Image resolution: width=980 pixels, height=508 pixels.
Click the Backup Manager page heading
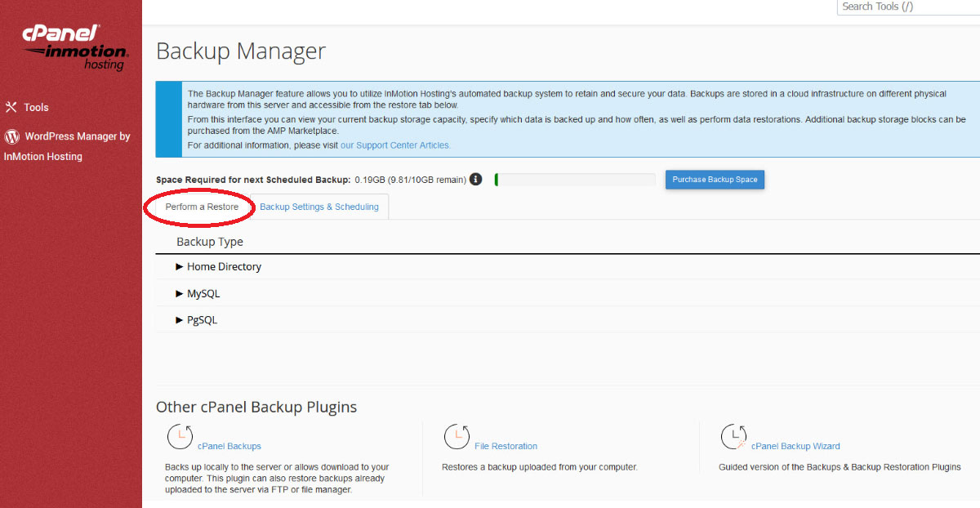click(241, 51)
